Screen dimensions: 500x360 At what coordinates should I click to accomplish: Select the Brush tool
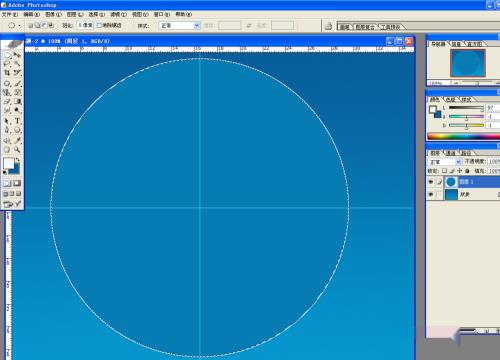17,83
